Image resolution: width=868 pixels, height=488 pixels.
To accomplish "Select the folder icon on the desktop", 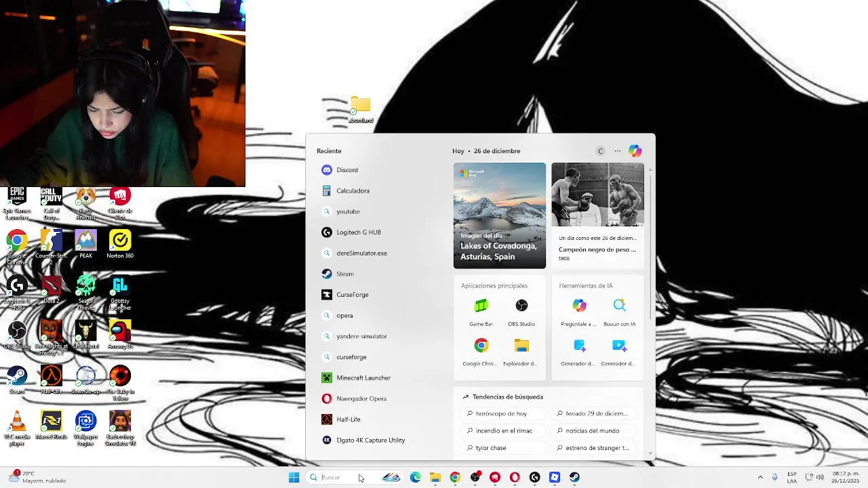I will pos(360,109).
